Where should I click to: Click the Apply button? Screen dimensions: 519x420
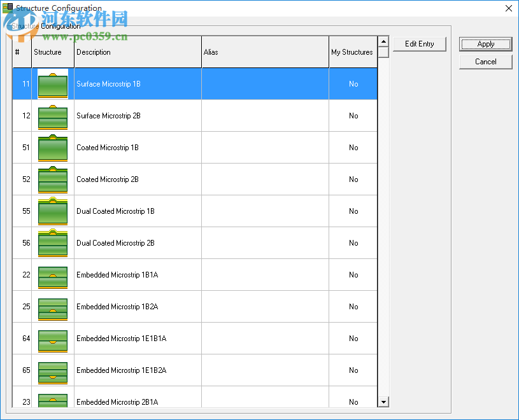tap(486, 44)
